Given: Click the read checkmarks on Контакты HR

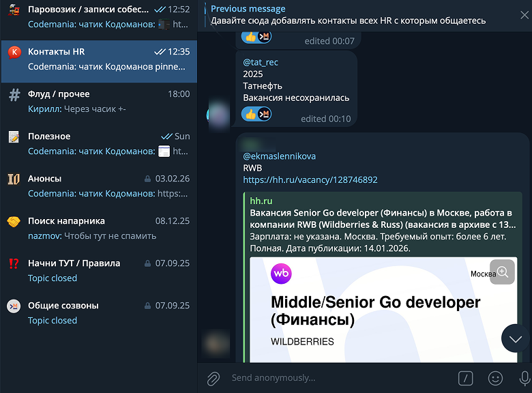Looking at the screenshot, I should click(x=160, y=52).
